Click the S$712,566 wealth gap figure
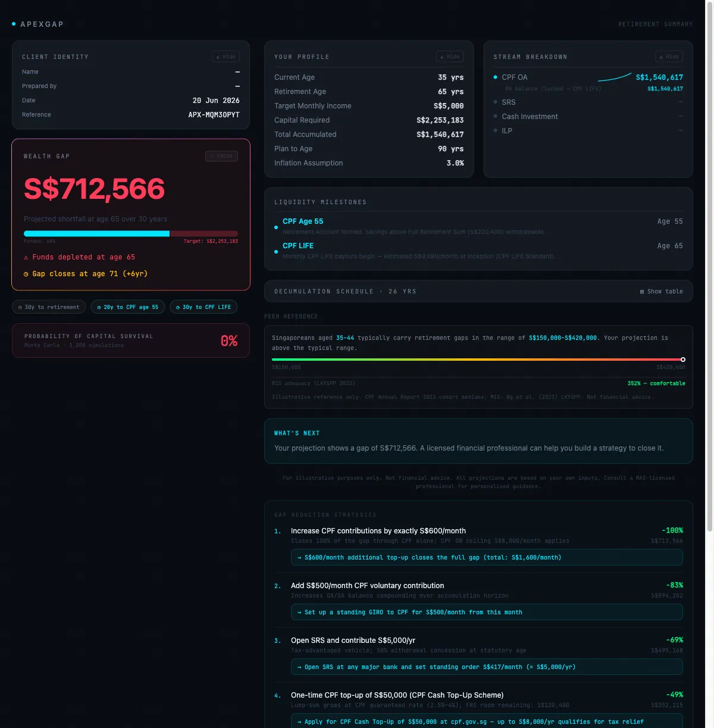 (x=94, y=189)
